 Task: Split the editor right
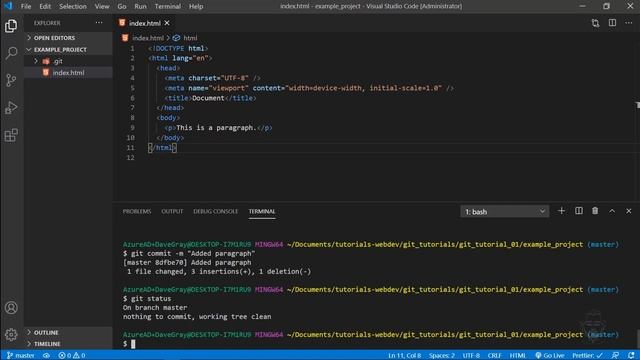(x=612, y=23)
